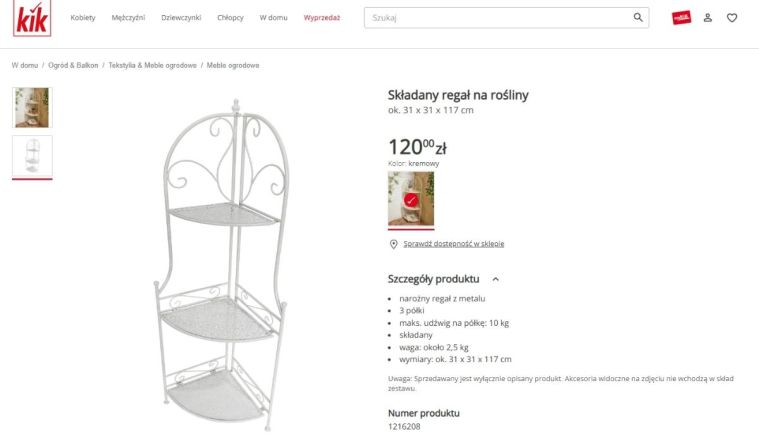
Task: Select the first product thumbnail photo
Action: click(x=32, y=107)
